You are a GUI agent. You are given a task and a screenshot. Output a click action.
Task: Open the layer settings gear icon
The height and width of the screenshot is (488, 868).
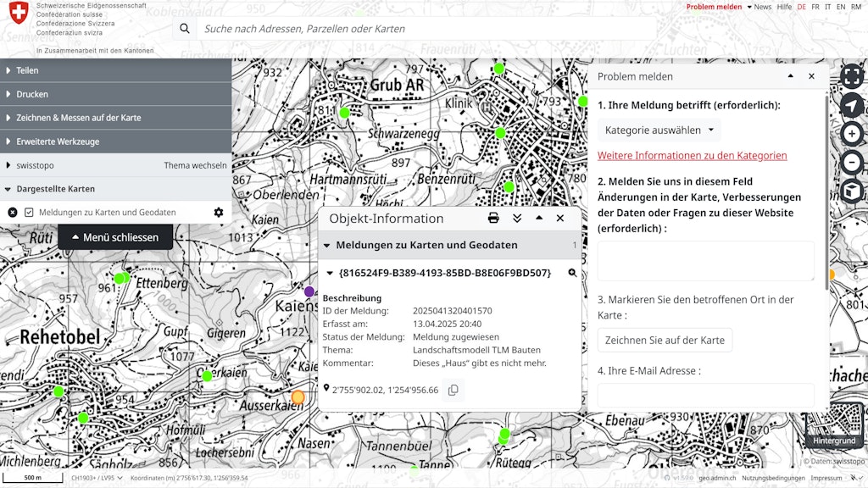tap(219, 213)
